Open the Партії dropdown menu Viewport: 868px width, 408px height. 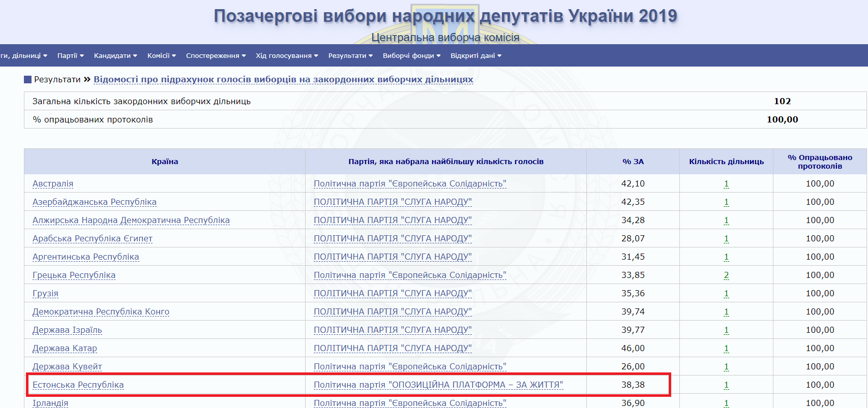tap(70, 56)
